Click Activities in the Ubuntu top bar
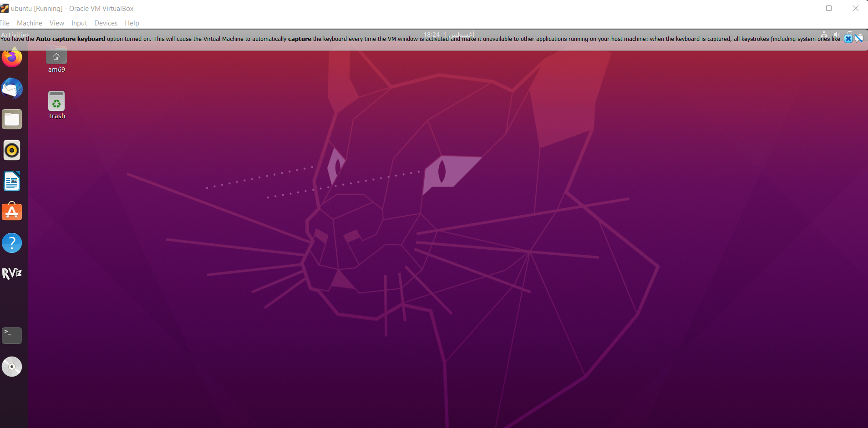Image resolution: width=868 pixels, height=428 pixels. [15, 35]
